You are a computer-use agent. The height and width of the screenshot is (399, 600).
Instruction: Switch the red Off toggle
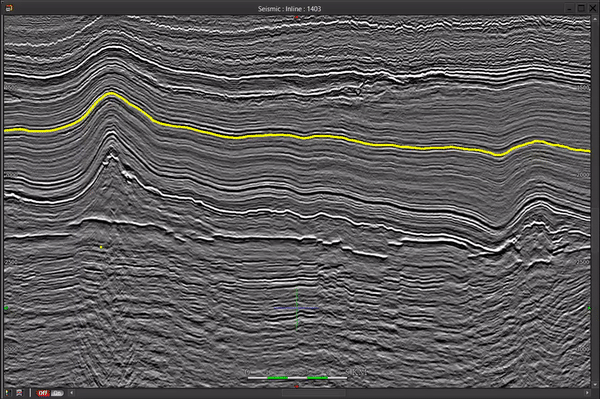click(43, 393)
